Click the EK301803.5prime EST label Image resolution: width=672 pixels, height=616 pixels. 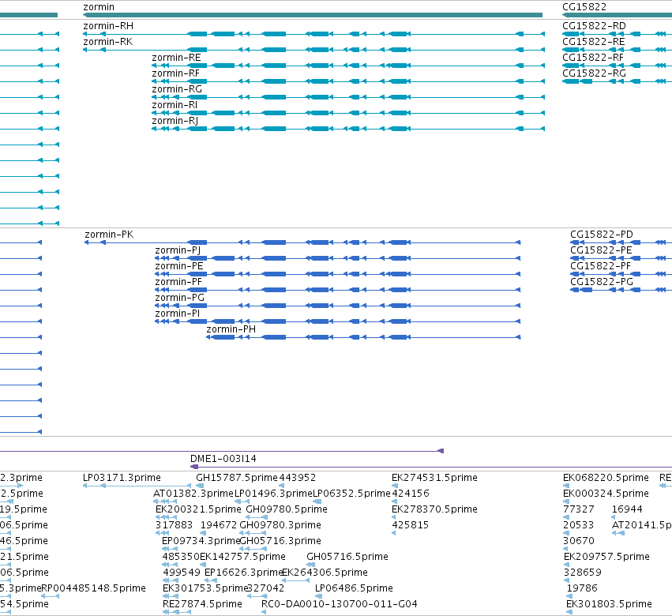[609, 604]
